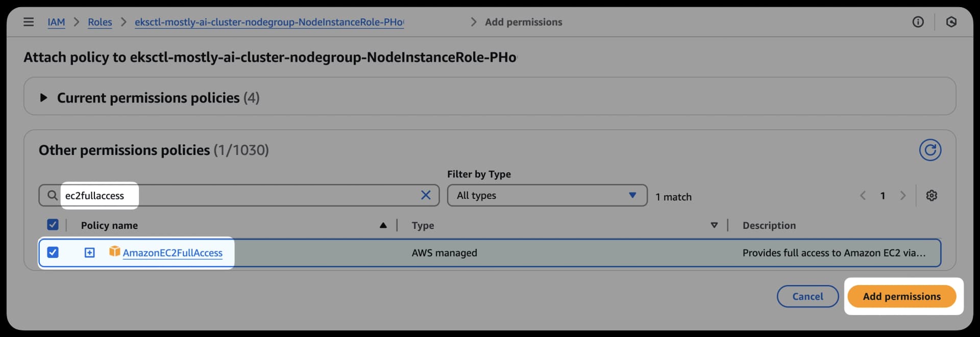Open table preferences gear icon
Image resolution: width=980 pixels, height=337 pixels.
click(x=932, y=196)
